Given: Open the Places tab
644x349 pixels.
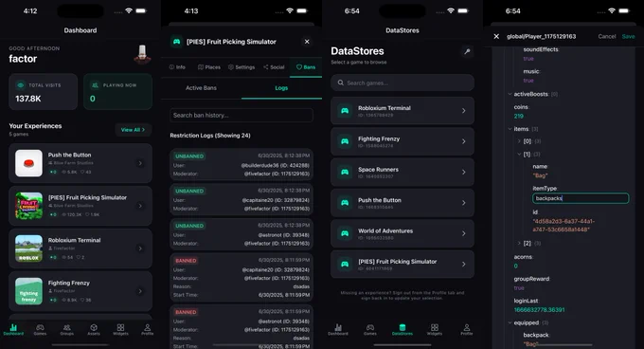Looking at the screenshot, I should click(209, 67).
